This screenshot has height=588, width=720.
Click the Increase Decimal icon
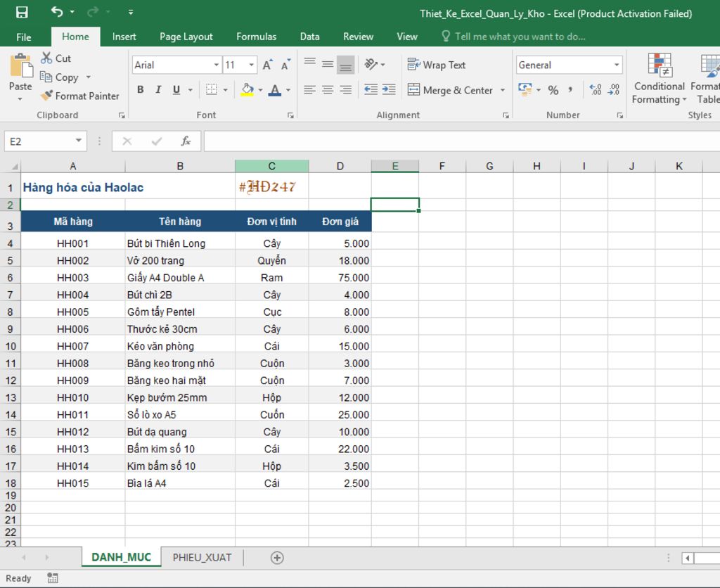coord(596,89)
